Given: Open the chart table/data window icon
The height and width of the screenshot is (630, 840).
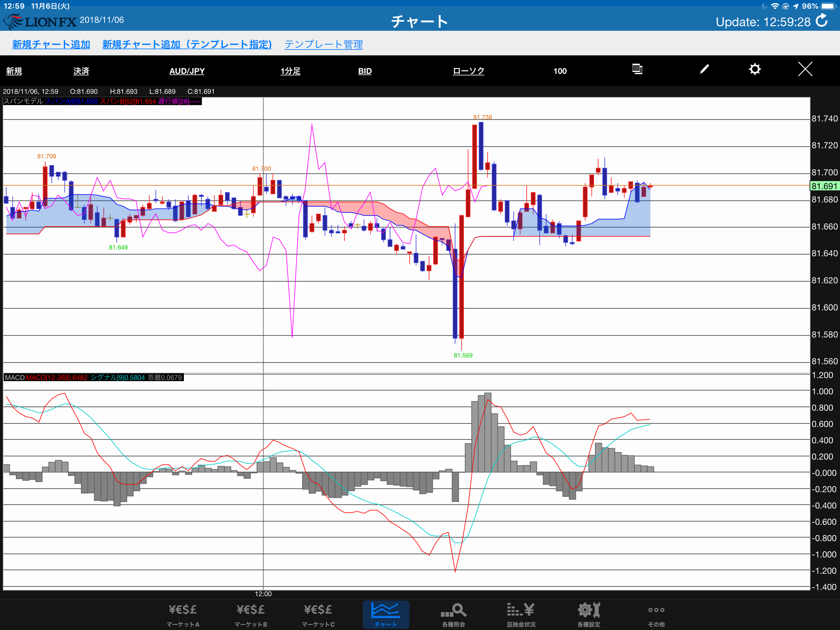Looking at the screenshot, I should (637, 69).
